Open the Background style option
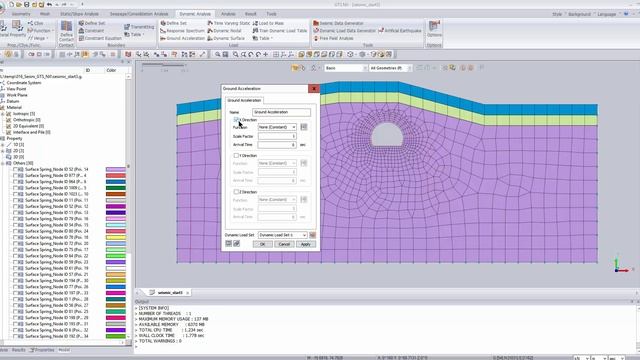The height and width of the screenshot is (360, 640). click(579, 14)
